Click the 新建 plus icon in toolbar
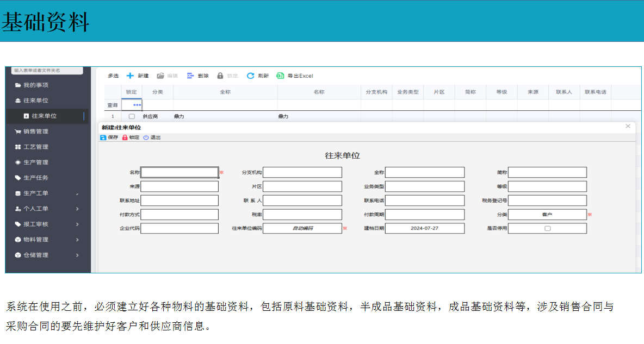Screen dimensions: 644x344 tap(130, 76)
